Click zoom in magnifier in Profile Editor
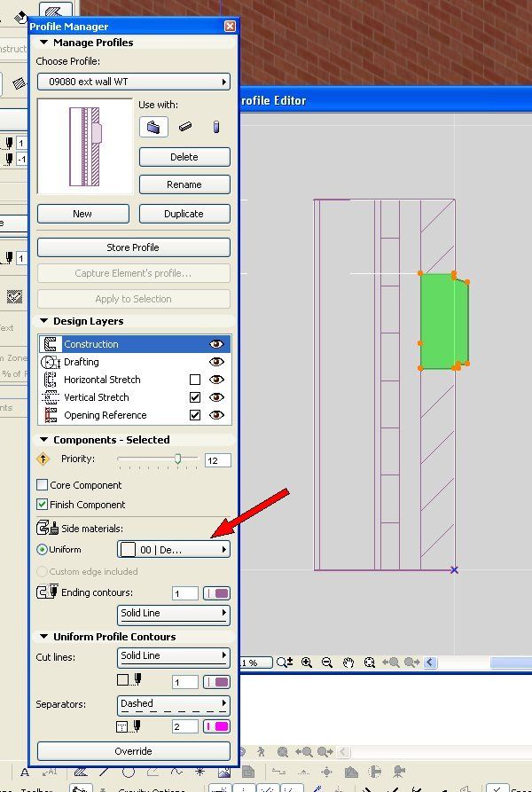The width and height of the screenshot is (532, 792). 306,663
